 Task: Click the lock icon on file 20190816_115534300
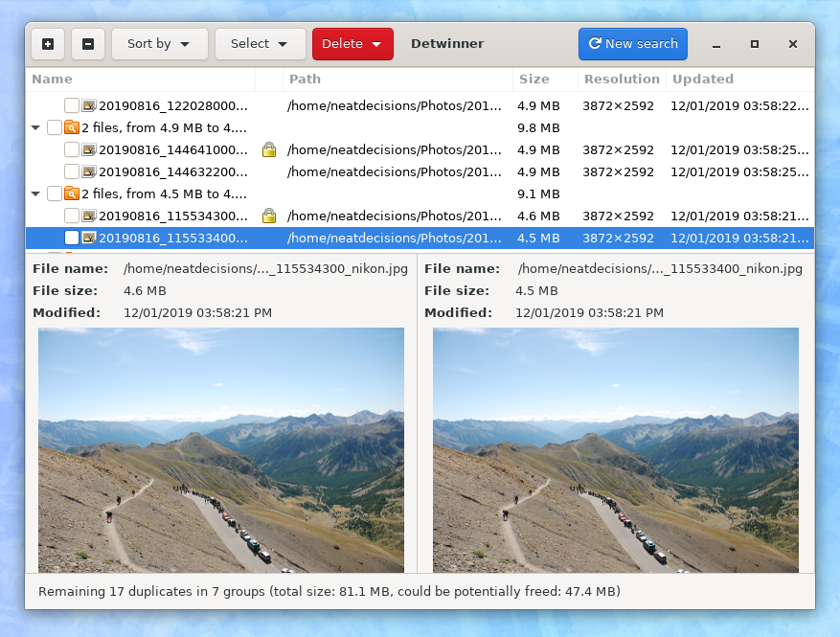[x=269, y=216]
